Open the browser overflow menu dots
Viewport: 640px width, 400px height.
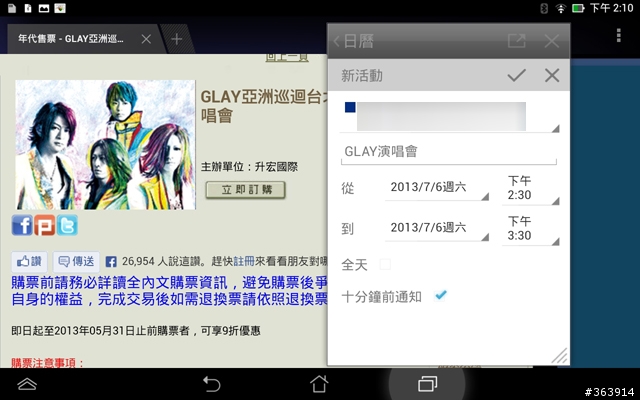tap(619, 36)
